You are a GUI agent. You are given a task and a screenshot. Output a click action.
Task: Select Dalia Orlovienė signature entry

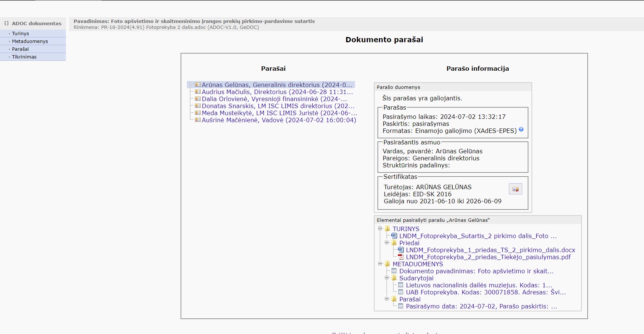pyautogui.click(x=274, y=99)
